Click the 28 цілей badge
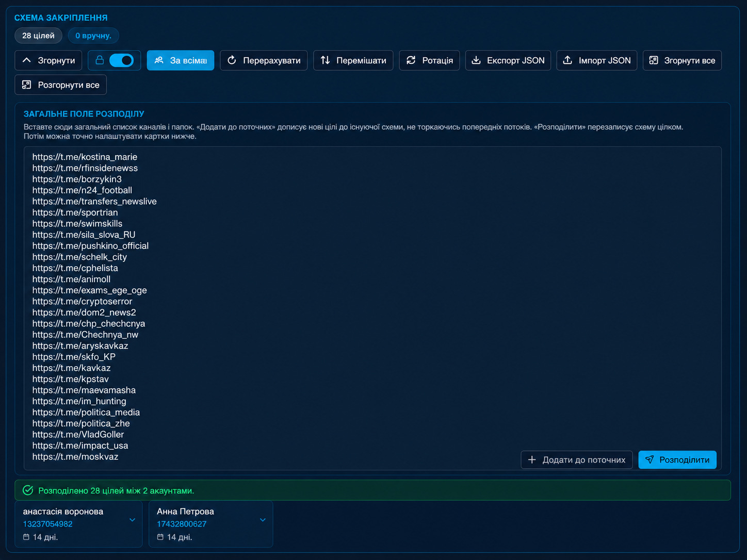 tap(38, 36)
